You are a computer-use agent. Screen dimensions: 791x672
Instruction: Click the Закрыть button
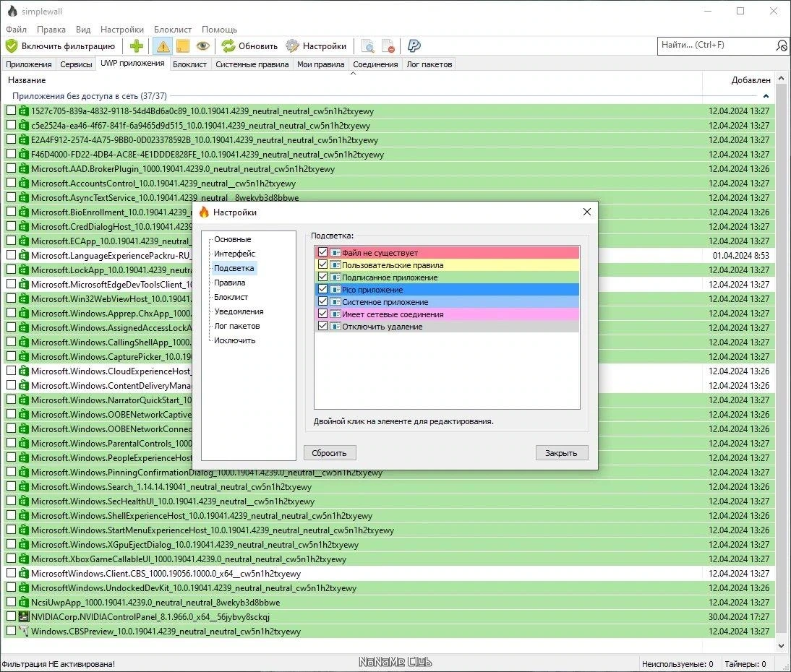tap(562, 453)
